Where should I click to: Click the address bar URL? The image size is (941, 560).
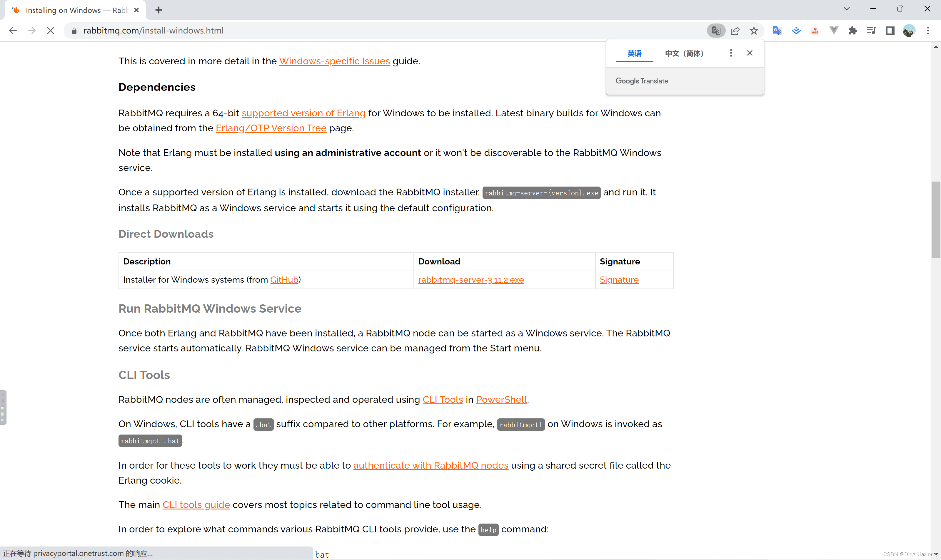153,31
